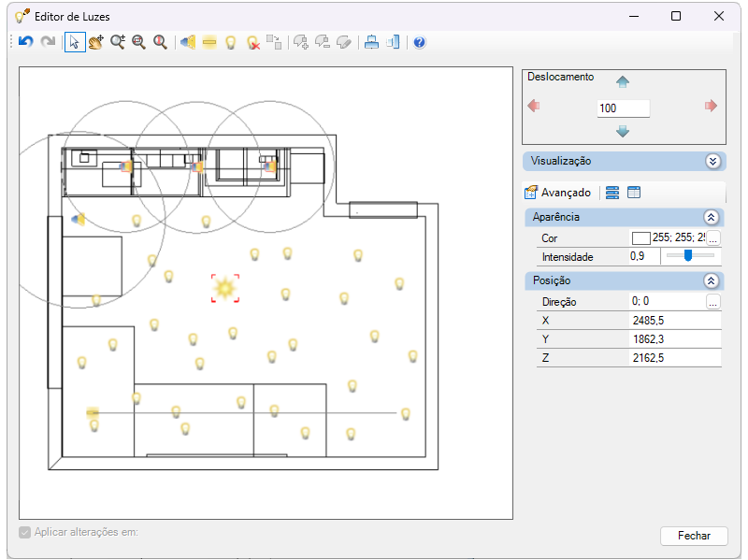
Task: Click the Fechar button
Action: coord(694,536)
